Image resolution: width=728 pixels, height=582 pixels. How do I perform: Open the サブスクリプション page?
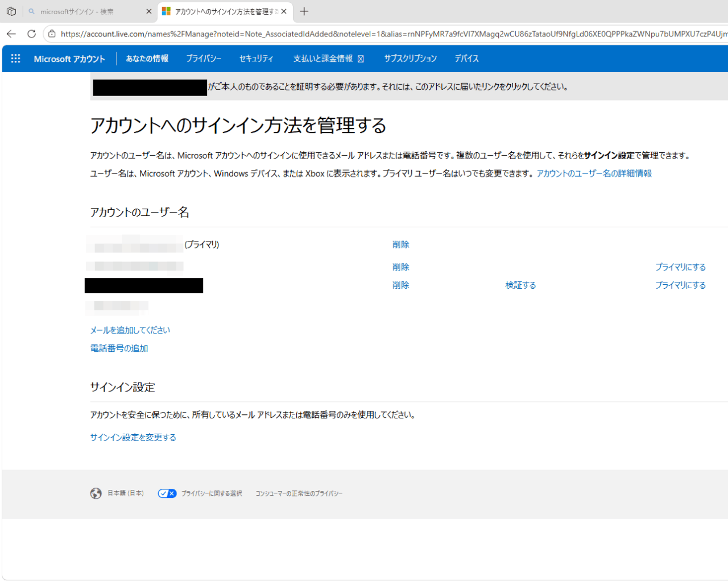pos(410,59)
